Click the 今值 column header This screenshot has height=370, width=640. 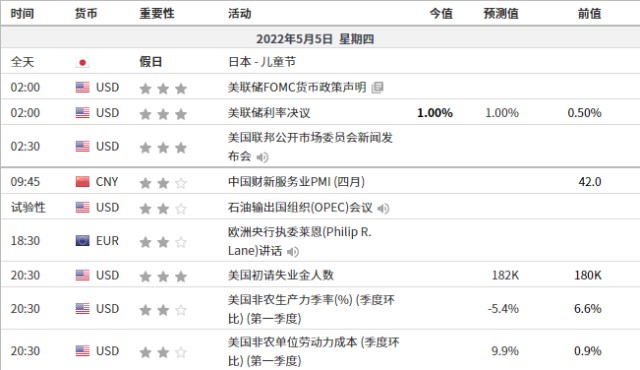[x=441, y=13]
